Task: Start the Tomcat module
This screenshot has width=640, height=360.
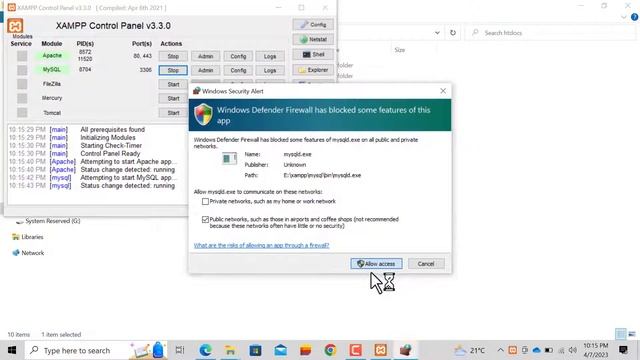Action: 173,113
